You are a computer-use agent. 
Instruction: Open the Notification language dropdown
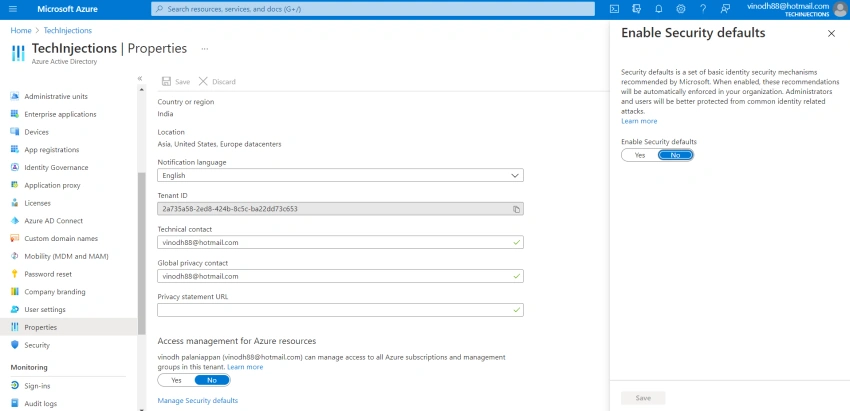pos(340,176)
